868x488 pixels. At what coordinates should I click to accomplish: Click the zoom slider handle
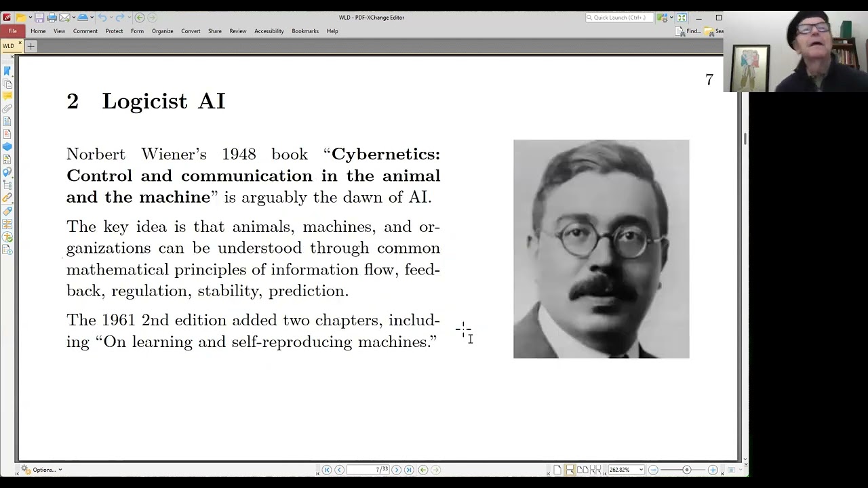pos(686,470)
